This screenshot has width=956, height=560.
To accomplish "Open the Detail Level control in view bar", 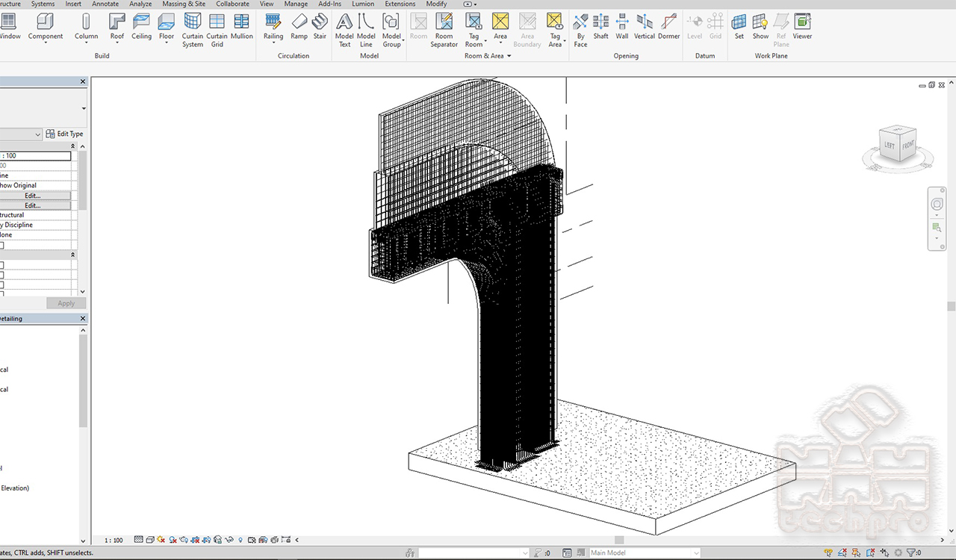I will point(139,539).
